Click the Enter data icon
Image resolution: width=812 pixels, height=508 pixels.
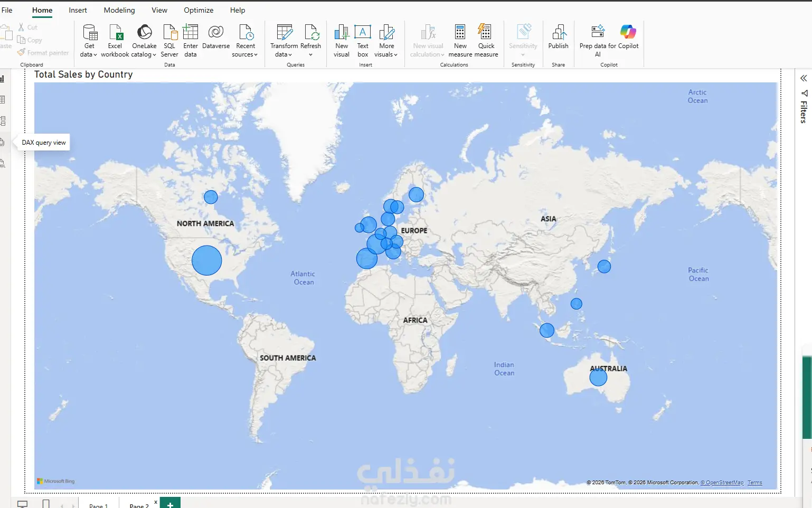pos(191,32)
